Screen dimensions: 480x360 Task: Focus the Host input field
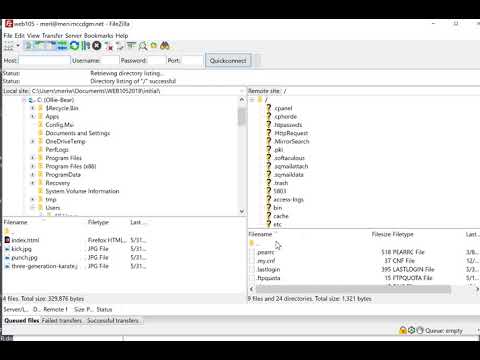click(x=45, y=61)
